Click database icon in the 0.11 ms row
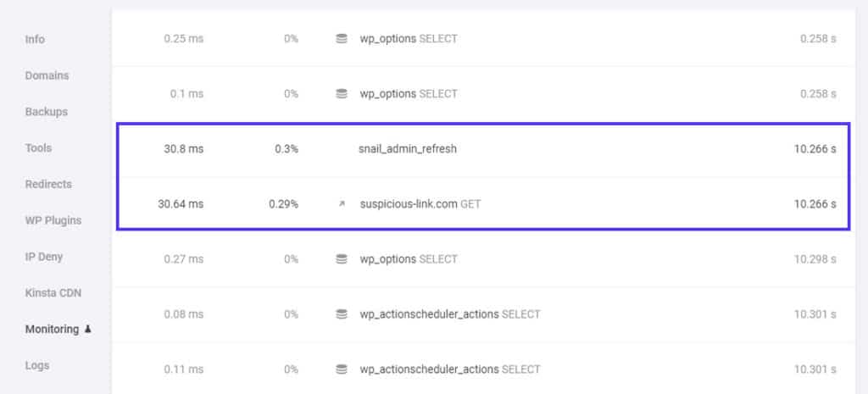This screenshot has height=394, width=868. pos(341,369)
